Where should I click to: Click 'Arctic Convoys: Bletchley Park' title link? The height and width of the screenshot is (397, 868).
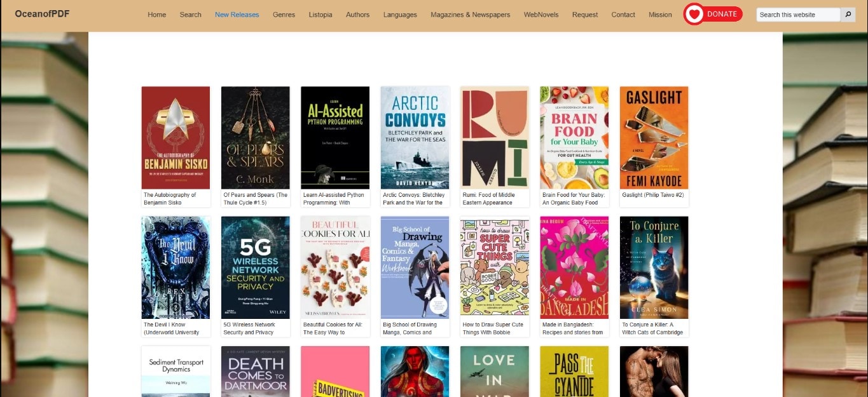click(x=414, y=199)
